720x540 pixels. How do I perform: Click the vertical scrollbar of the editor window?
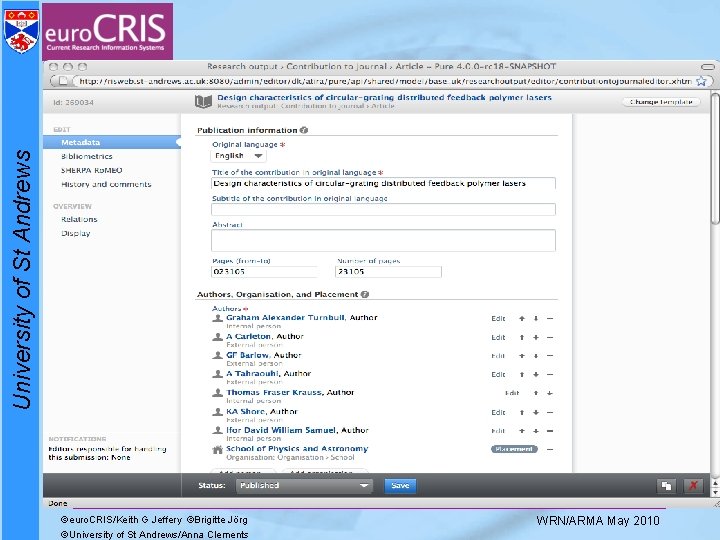point(715,158)
